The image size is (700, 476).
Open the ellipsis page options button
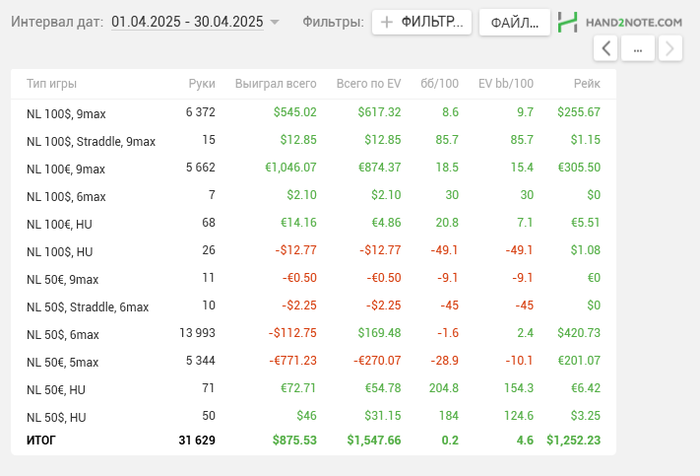[x=638, y=48]
